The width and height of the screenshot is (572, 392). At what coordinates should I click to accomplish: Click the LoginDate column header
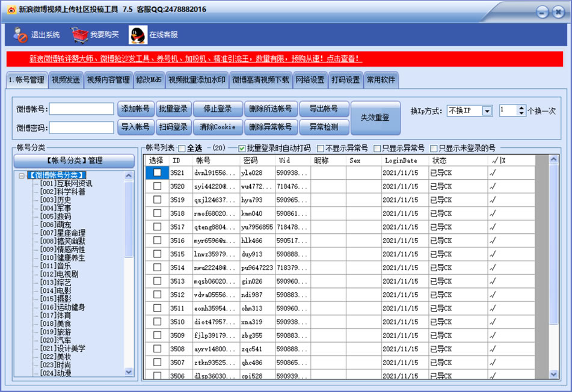point(405,161)
